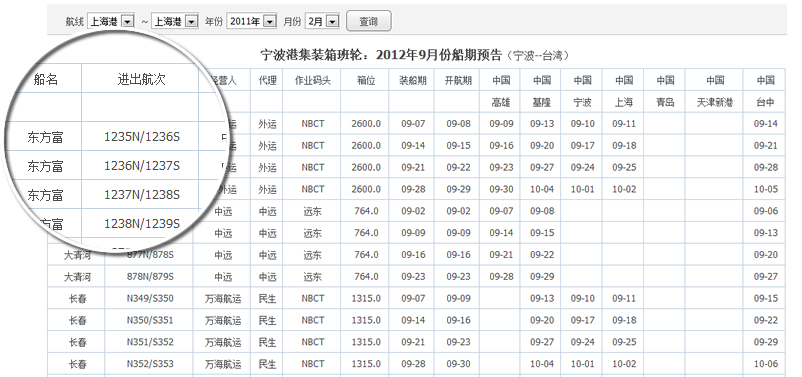Click 民生 agent in N352/S353 row
The image size is (802, 377).
click(267, 364)
